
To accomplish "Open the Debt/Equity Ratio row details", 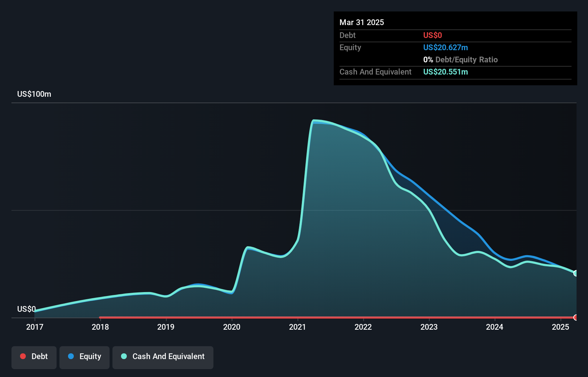I will click(461, 59).
